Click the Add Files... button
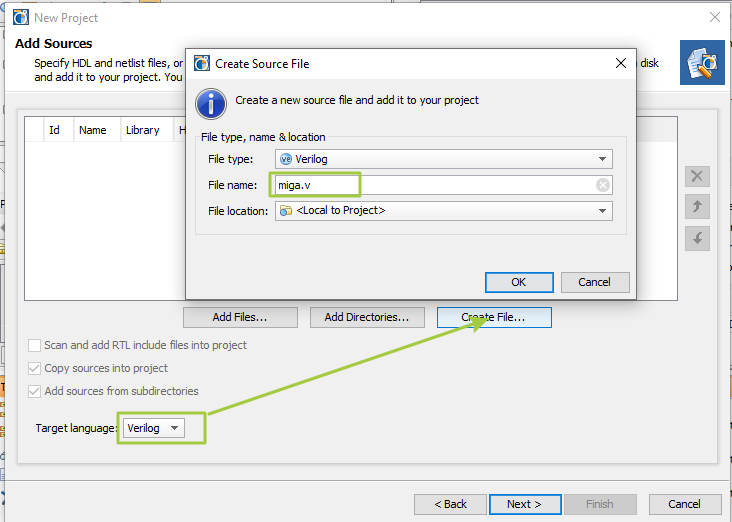Image resolution: width=732 pixels, height=522 pixels. point(240,317)
